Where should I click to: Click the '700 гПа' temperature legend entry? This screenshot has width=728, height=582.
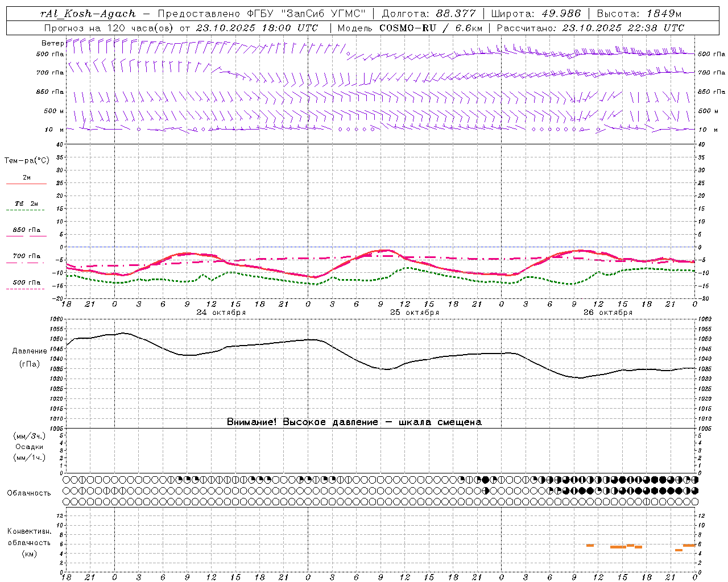point(27,256)
